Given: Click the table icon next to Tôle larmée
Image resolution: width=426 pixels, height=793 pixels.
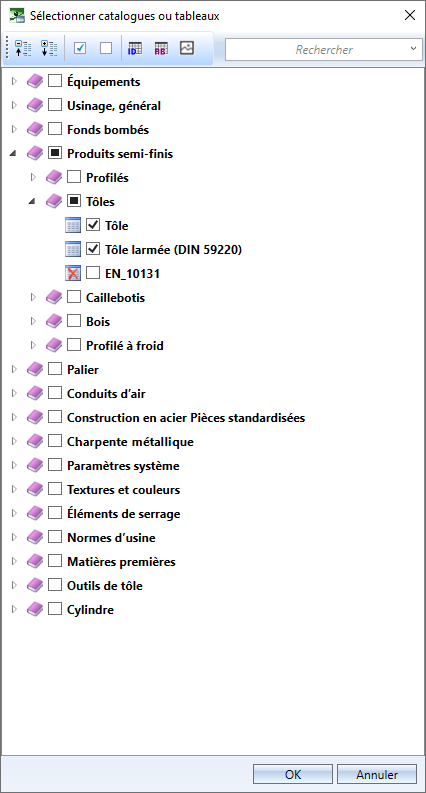Looking at the screenshot, I should (73, 249).
